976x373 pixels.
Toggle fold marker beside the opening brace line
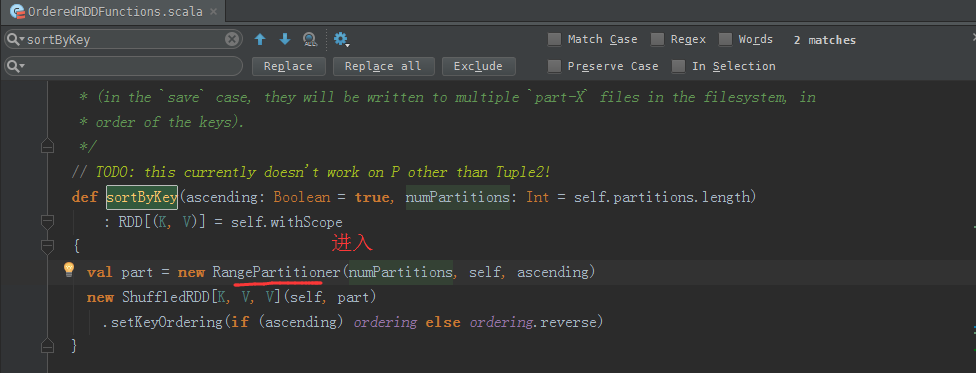coord(47,247)
